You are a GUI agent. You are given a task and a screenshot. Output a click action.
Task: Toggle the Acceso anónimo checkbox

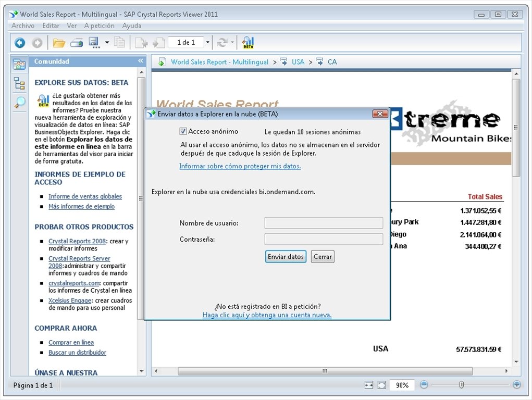pyautogui.click(x=183, y=131)
